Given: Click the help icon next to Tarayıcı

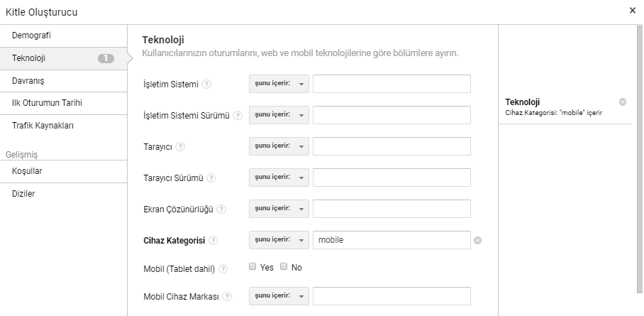Looking at the screenshot, I should tap(181, 147).
